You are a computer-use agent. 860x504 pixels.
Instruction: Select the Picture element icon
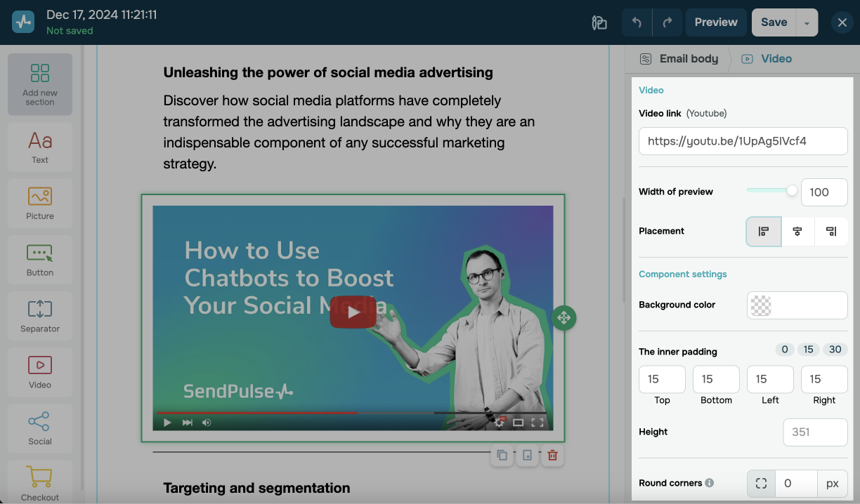tap(40, 203)
